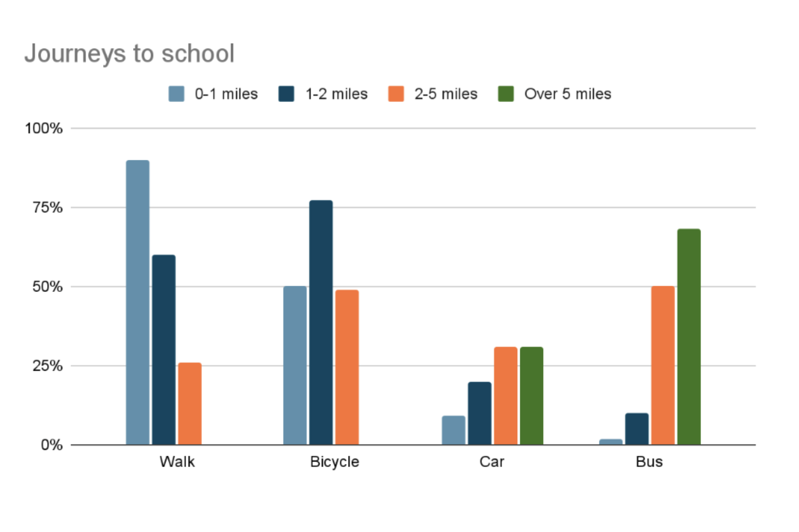Image resolution: width=799 pixels, height=532 pixels.
Task: Click the orange 2-5 miles Bicycle bar
Action: coord(347,367)
